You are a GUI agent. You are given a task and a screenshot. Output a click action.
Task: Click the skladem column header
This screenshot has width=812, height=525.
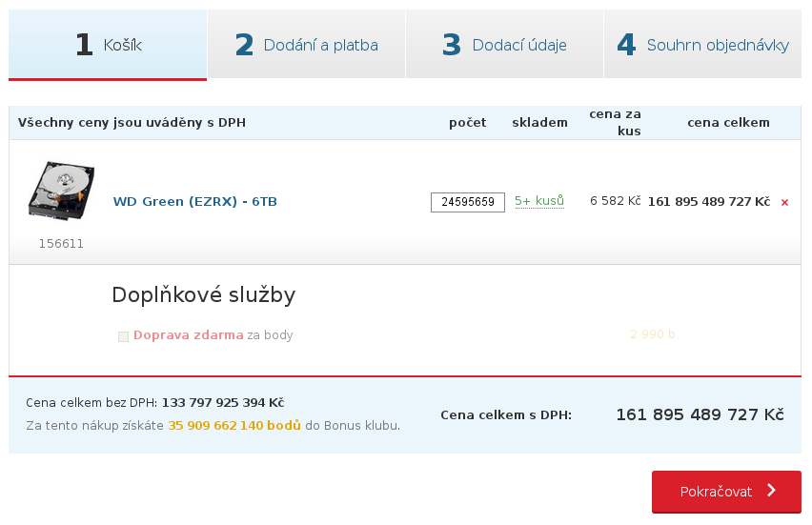539,123
